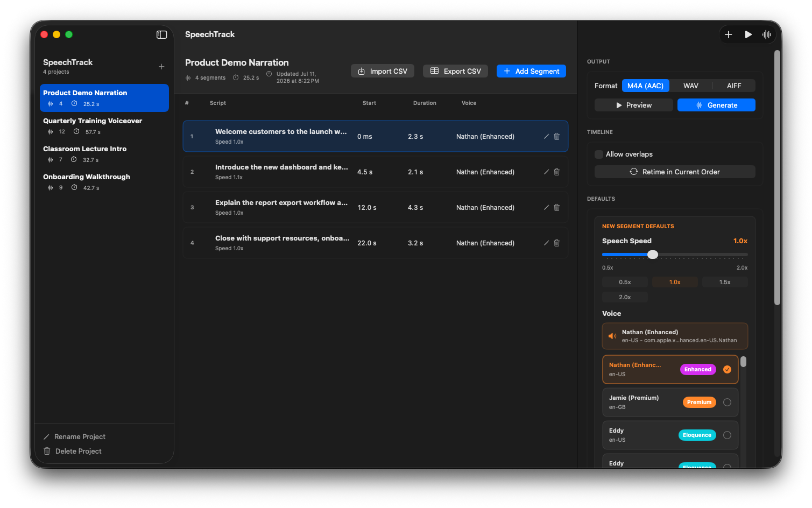Delete segment 3 using trash icon
The image size is (812, 508).
(557, 208)
